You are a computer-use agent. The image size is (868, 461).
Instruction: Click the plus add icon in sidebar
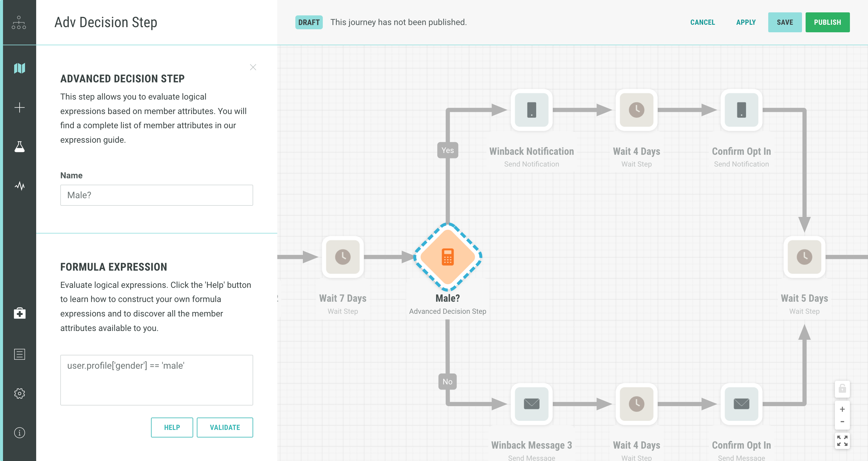point(20,108)
